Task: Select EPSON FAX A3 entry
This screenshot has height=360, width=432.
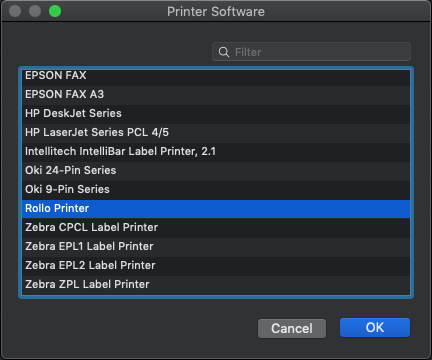Action: coord(216,95)
